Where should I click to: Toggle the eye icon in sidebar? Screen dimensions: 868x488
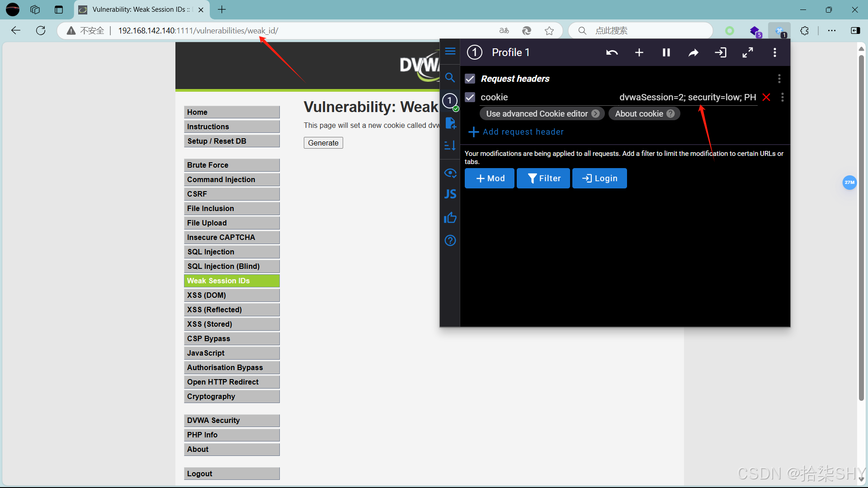pyautogui.click(x=450, y=173)
